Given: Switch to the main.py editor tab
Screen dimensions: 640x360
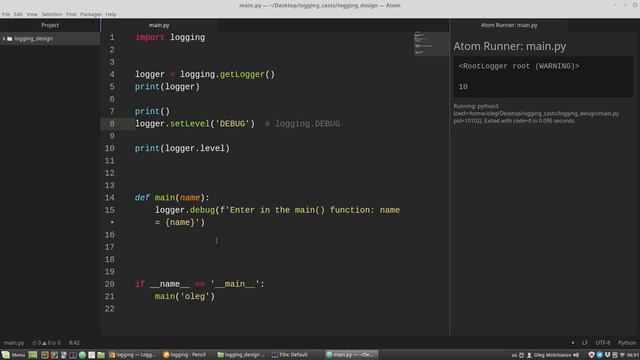Looking at the screenshot, I should (x=159, y=25).
